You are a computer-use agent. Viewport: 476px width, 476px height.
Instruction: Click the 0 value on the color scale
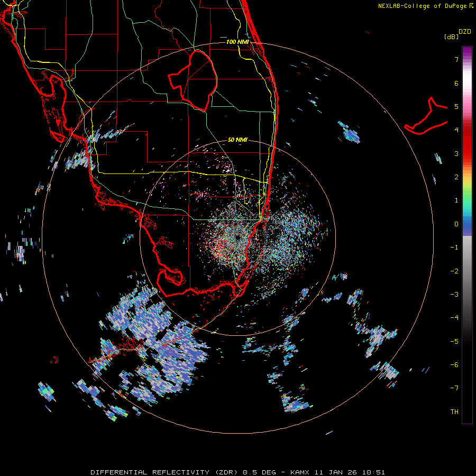(x=456, y=224)
